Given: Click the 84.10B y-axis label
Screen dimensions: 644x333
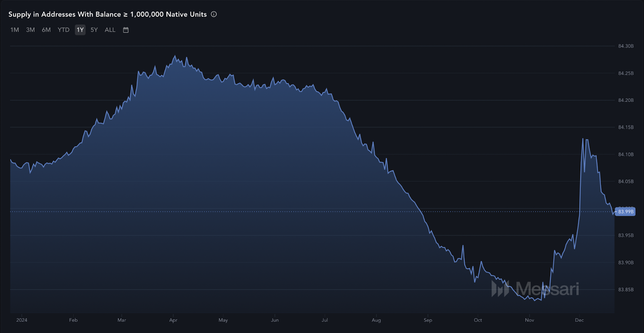Looking at the screenshot, I should coord(626,154).
